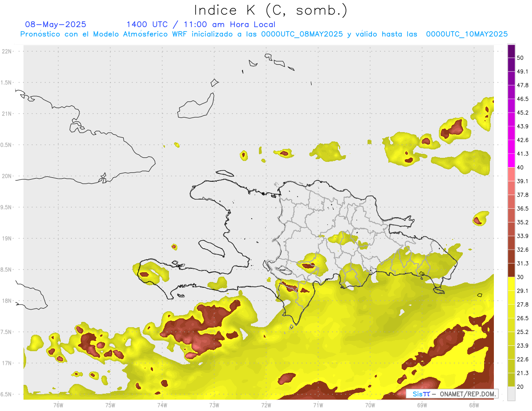Click the colorbar value '45.2'
This screenshot has height=411, width=532.
point(523,113)
